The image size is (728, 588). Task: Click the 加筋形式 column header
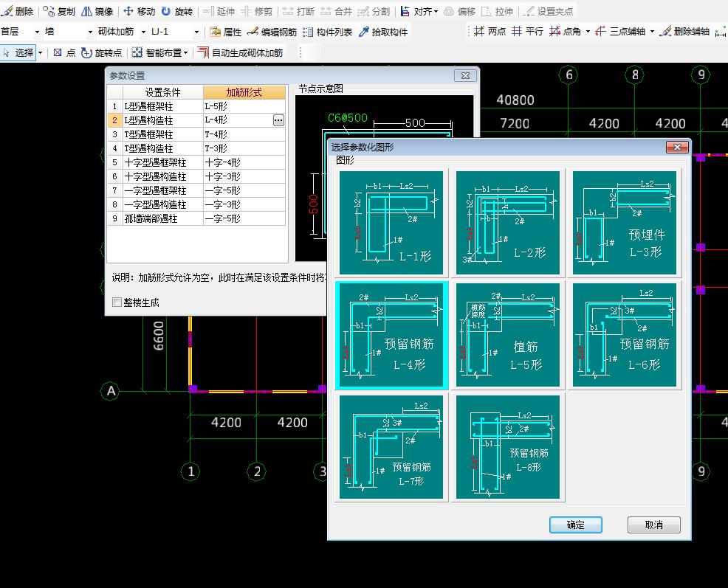click(x=244, y=92)
